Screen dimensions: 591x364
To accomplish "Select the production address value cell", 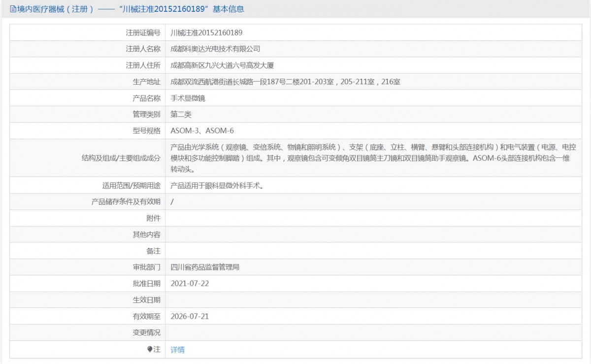I will (373, 82).
